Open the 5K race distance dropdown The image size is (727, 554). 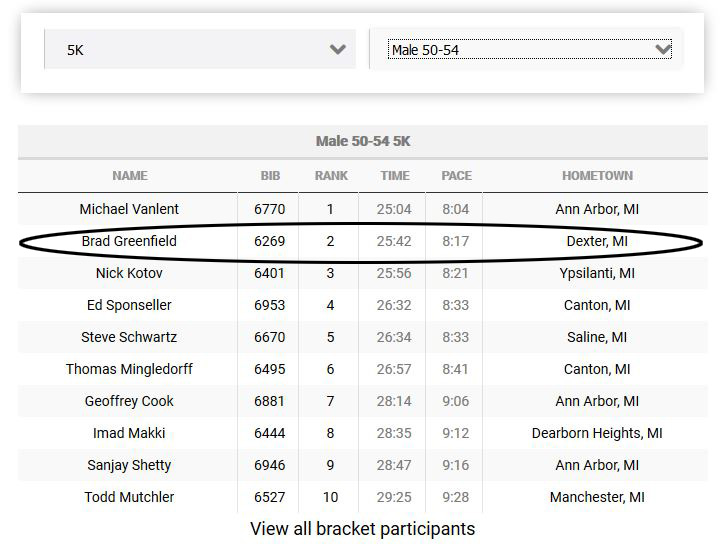(200, 49)
